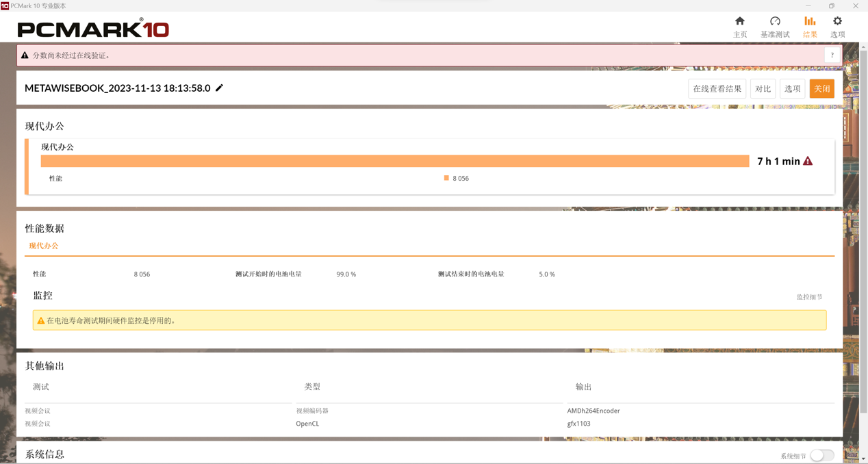
Task: Click the pencil icon to rename result
Action: [x=219, y=88]
